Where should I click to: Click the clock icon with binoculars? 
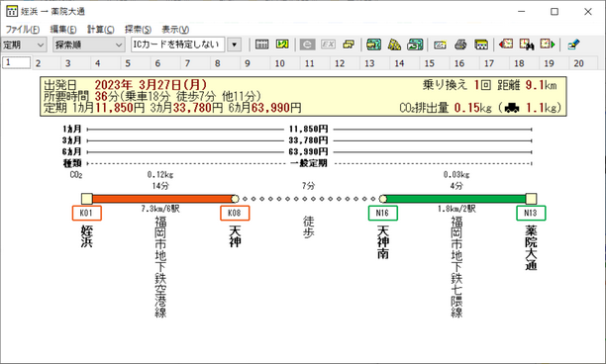coord(527,45)
